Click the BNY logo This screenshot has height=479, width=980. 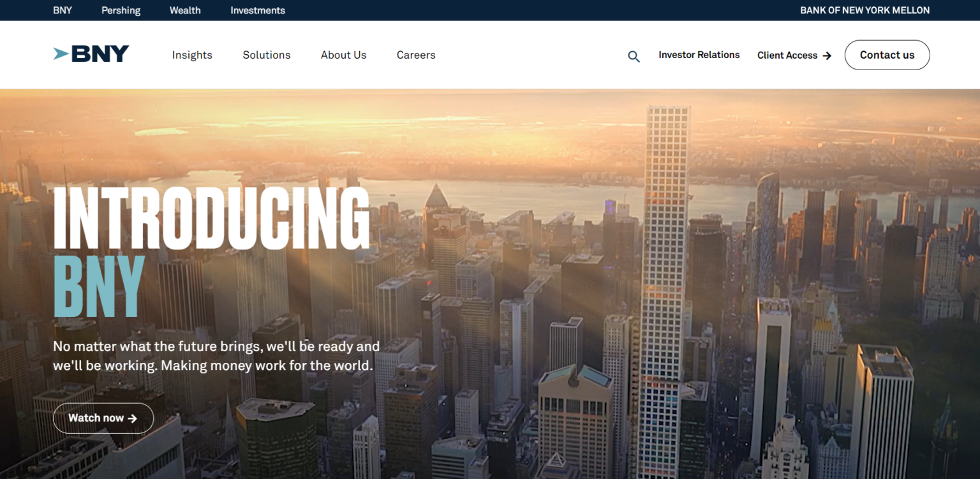pos(91,54)
